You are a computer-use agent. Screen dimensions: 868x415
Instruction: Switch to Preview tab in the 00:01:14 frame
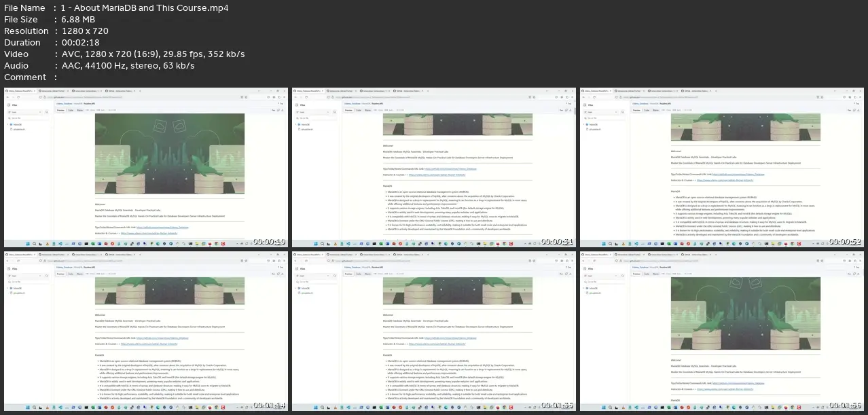click(x=60, y=274)
